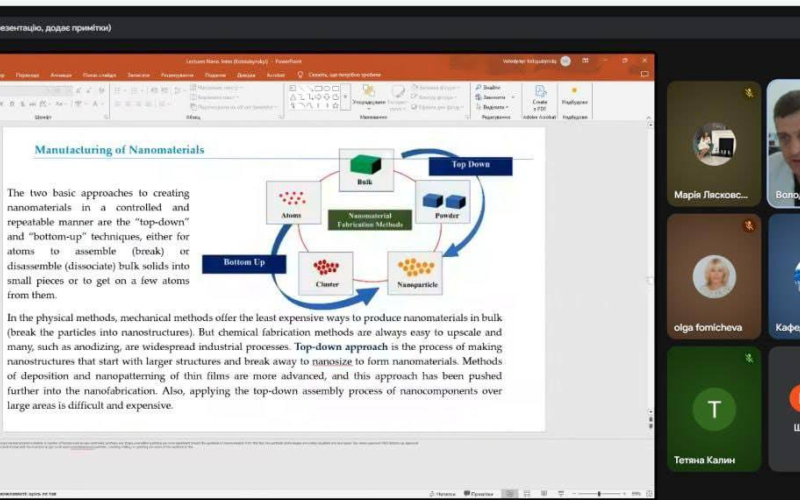Click the decrease indent icon
The image size is (800, 500).
coord(154,90)
